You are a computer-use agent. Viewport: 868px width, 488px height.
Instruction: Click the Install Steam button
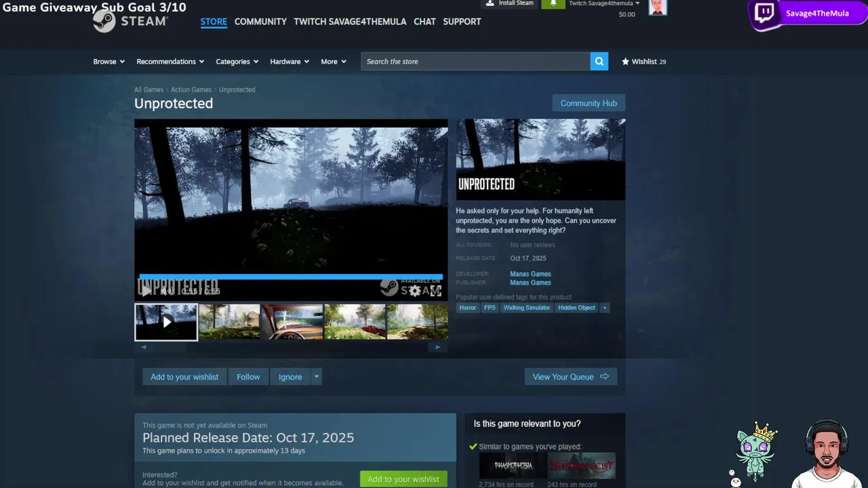tap(509, 3)
